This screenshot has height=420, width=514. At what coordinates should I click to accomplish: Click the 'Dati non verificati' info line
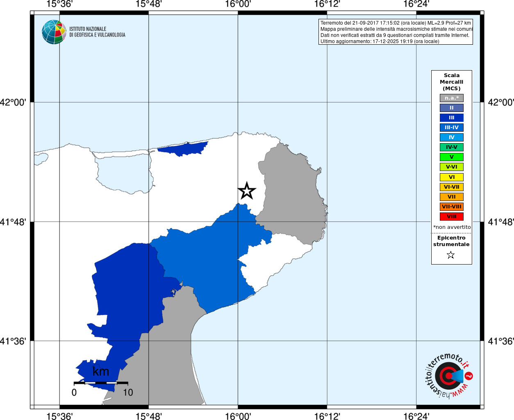[395, 35]
